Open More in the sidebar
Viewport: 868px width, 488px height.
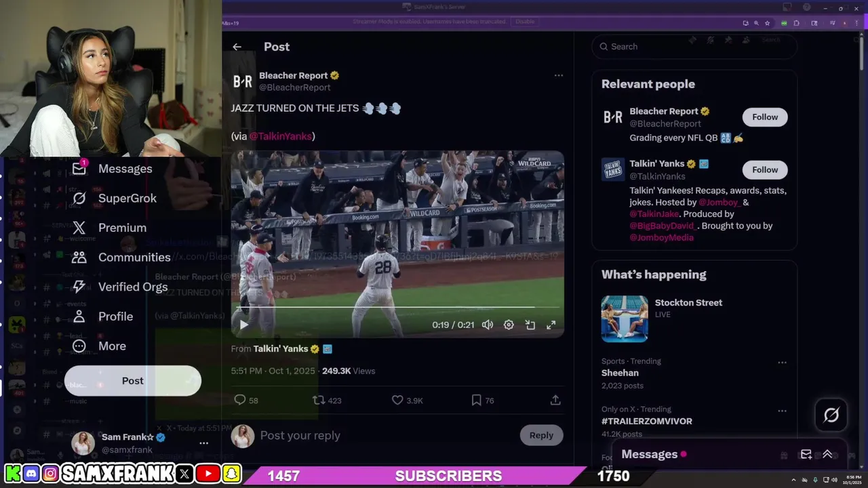coord(98,346)
